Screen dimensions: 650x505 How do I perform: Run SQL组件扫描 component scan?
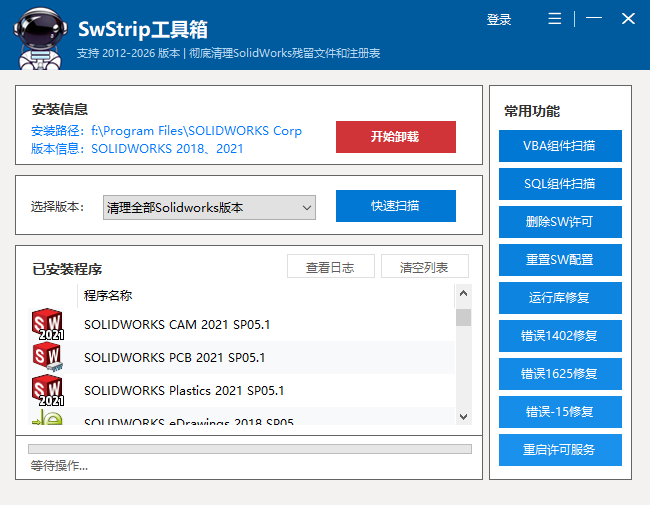pos(560,184)
